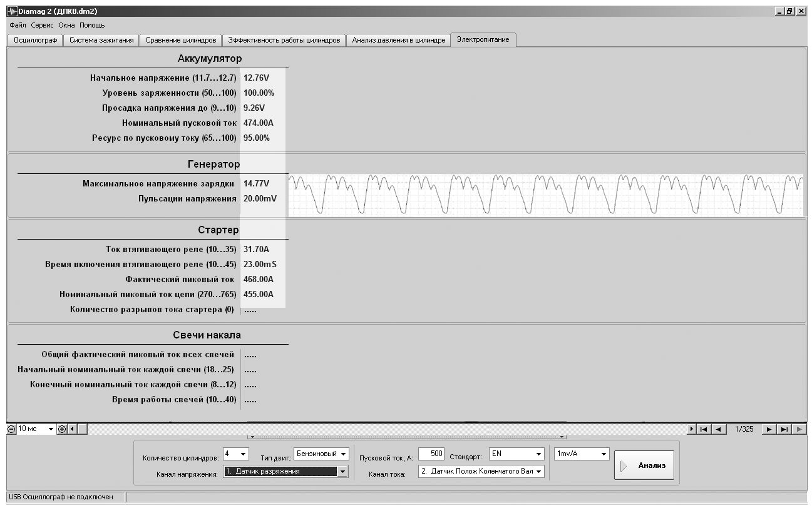
Task: Expand the Тип двиг. Бензиновый dropdown
Action: (x=344, y=454)
